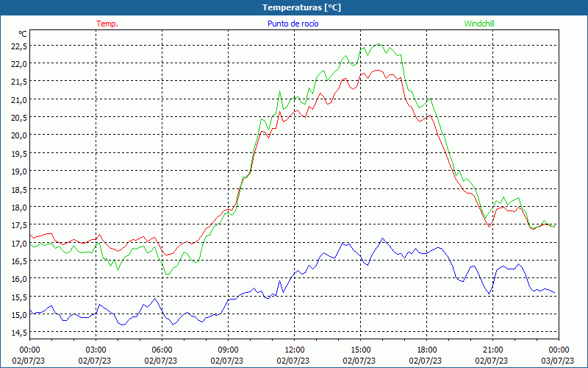Screen dimensions: 588x368
Task: Click the '02/07/23' date under 12:00
Action: click(293, 361)
